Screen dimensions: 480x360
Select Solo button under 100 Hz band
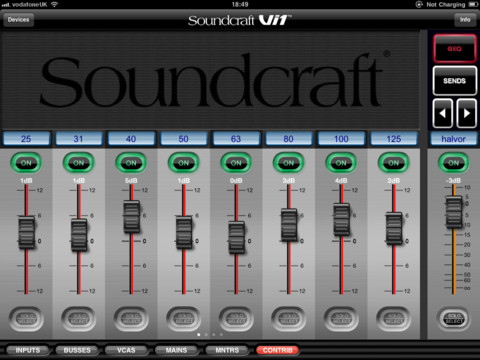[x=341, y=319]
